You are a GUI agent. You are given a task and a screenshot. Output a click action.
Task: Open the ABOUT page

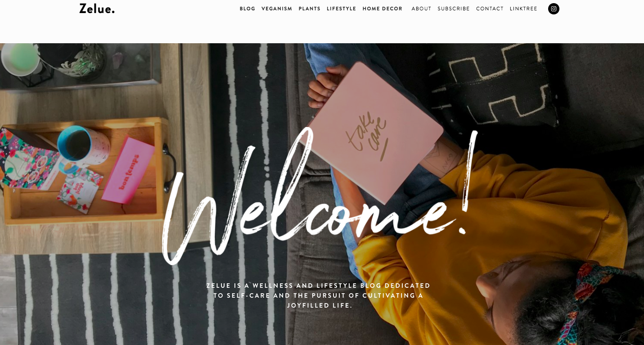(421, 9)
